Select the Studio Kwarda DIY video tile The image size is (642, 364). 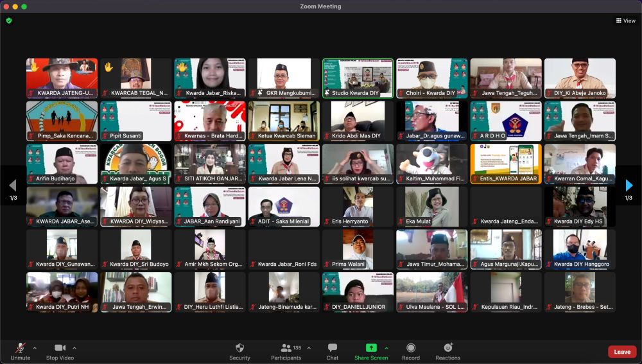(x=358, y=78)
